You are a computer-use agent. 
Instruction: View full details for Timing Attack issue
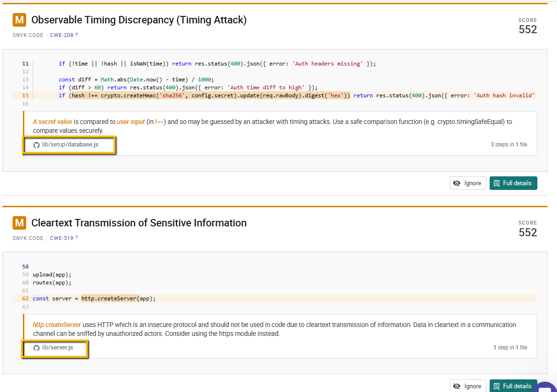click(x=514, y=183)
